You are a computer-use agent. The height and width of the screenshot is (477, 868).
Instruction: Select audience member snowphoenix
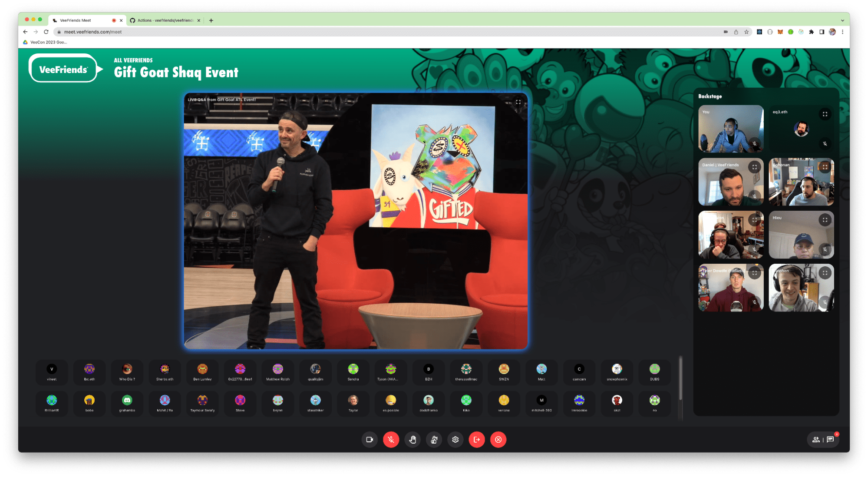coord(617,372)
